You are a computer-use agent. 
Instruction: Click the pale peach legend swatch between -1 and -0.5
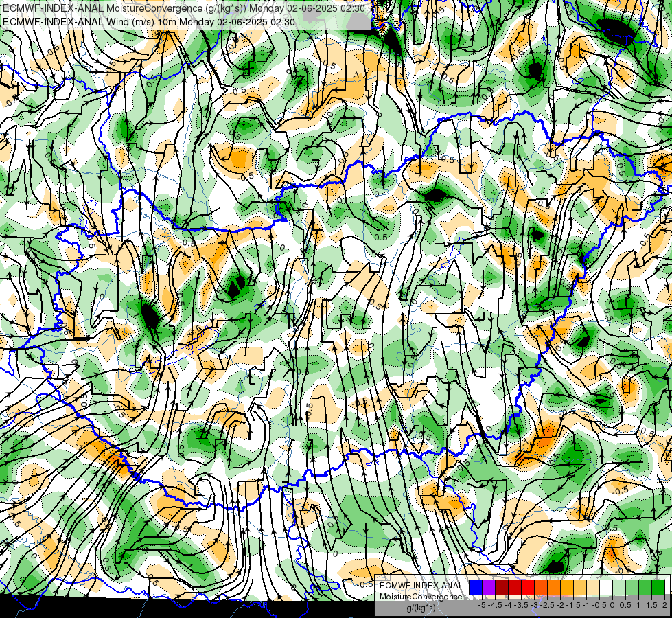[x=593, y=587]
